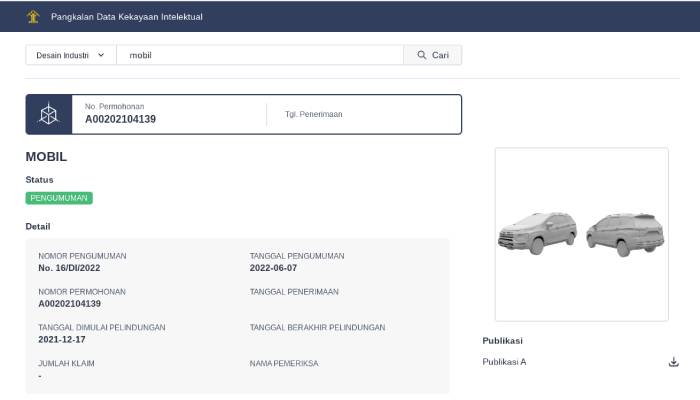
Task: Click the Tgl. Penerimaan label
Action: [314, 114]
